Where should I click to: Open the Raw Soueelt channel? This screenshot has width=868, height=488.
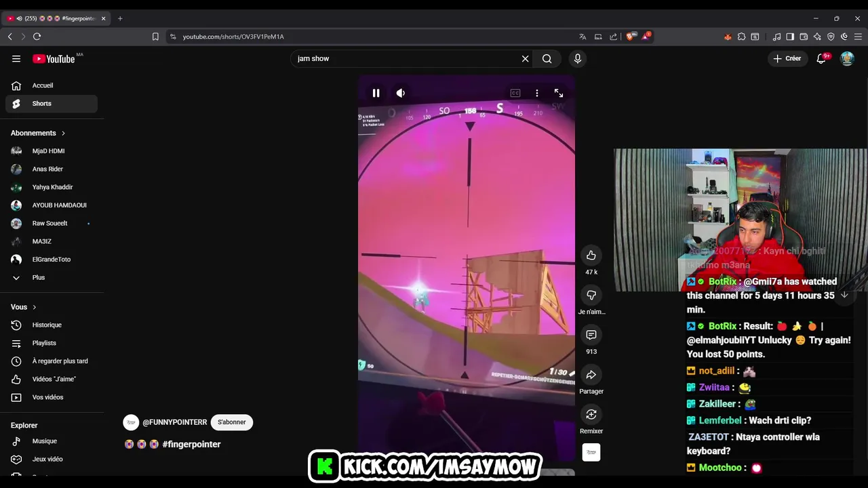point(52,223)
